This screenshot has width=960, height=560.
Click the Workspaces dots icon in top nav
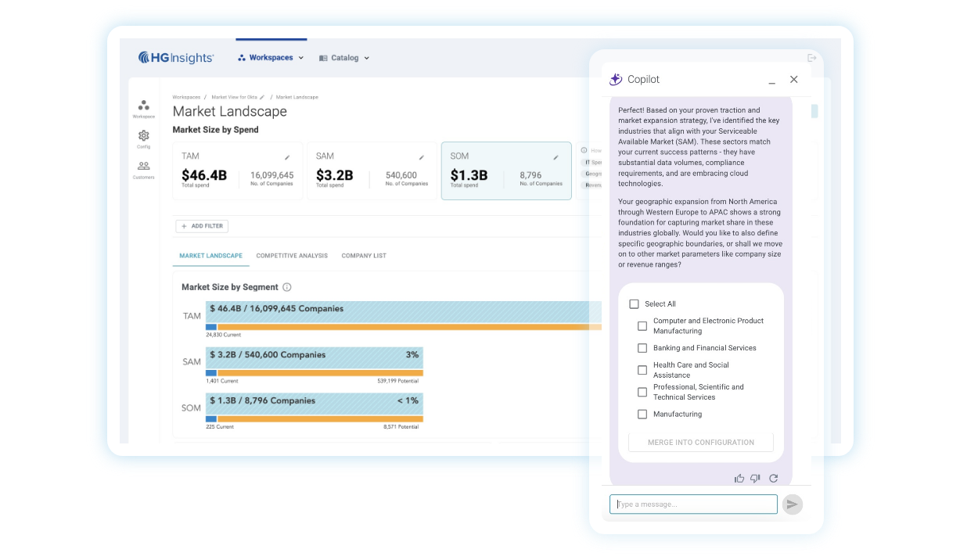pos(242,58)
